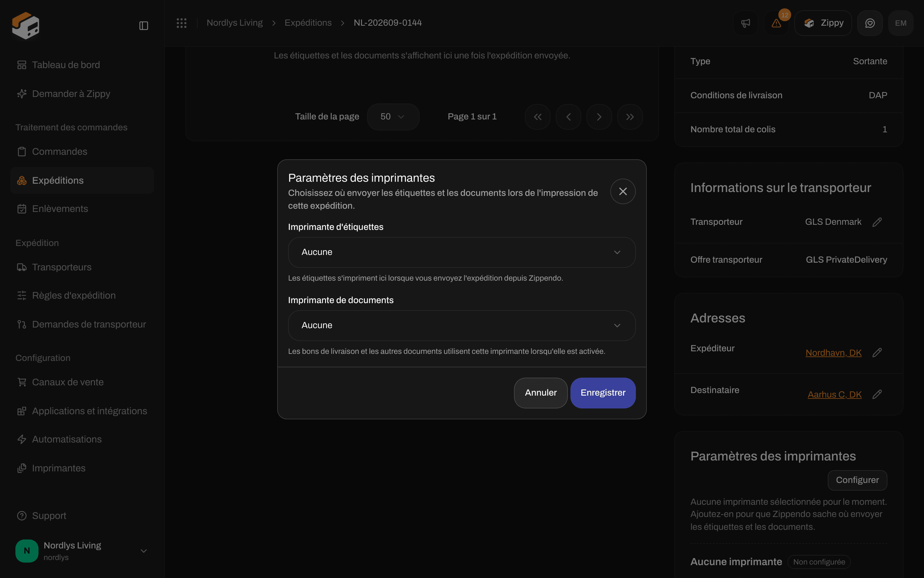Open the Imprimante de documents dropdown
The height and width of the screenshot is (578, 924).
pyautogui.click(x=462, y=326)
